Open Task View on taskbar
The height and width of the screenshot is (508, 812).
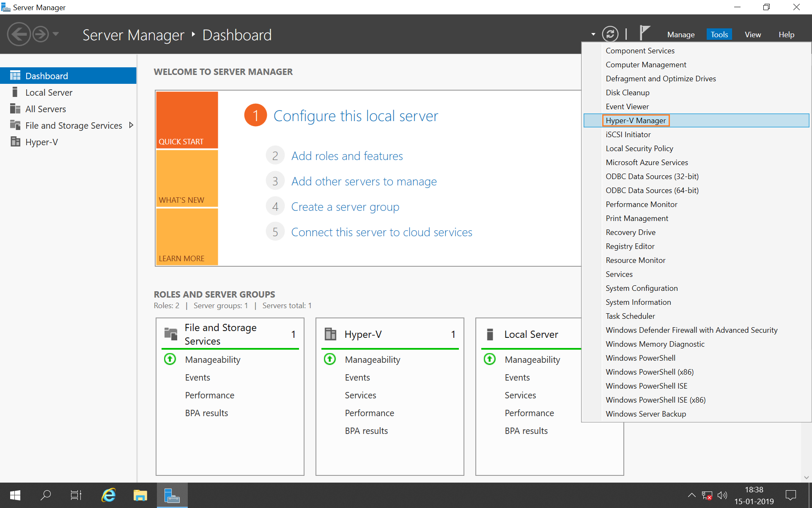[x=76, y=495]
